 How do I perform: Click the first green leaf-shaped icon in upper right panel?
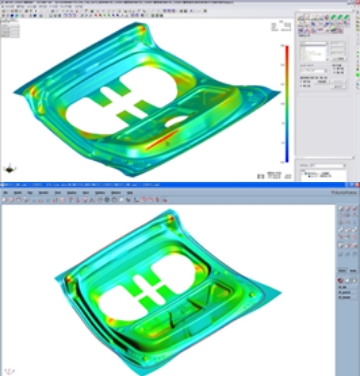click(x=333, y=18)
